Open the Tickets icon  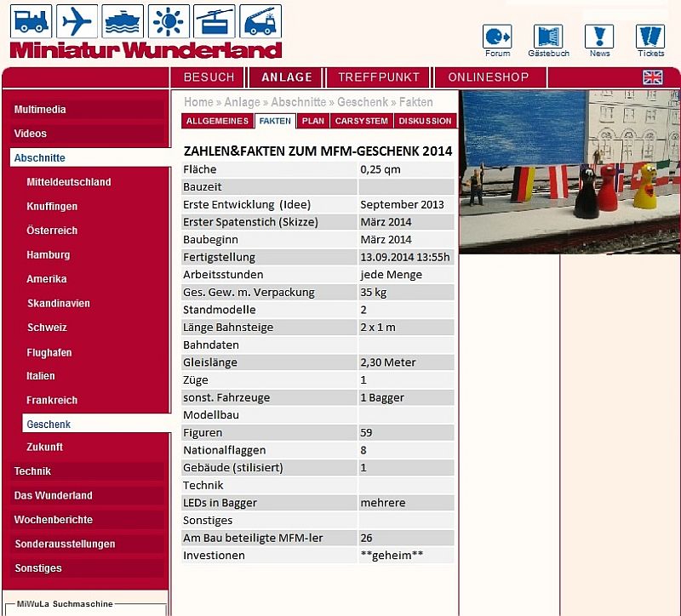[650, 37]
